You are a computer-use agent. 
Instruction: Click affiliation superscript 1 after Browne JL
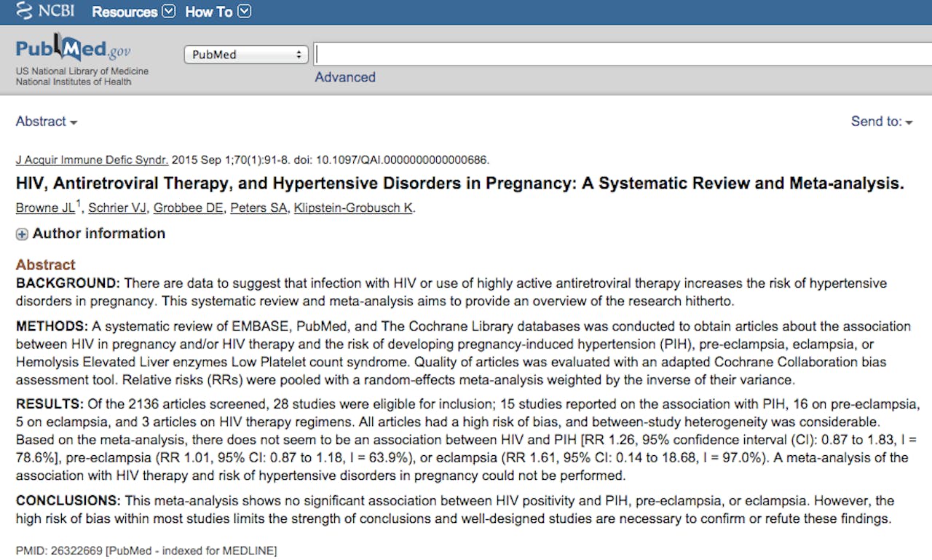click(79, 204)
